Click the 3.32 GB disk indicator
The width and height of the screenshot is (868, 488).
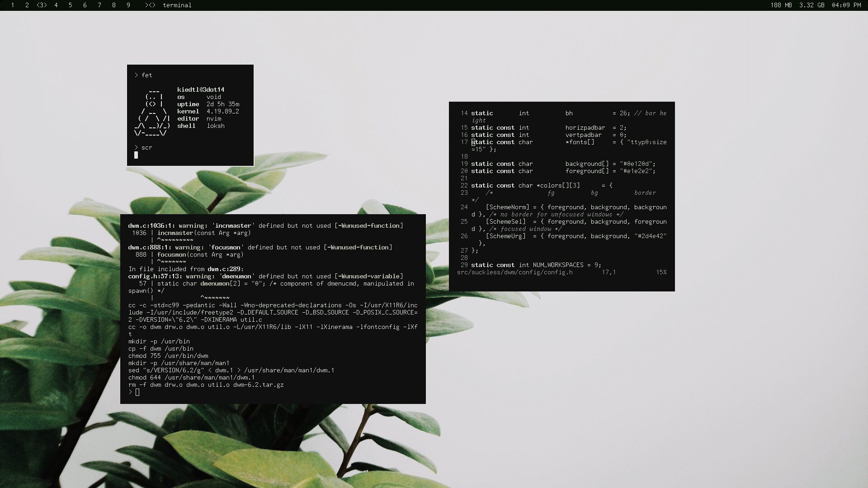point(811,5)
